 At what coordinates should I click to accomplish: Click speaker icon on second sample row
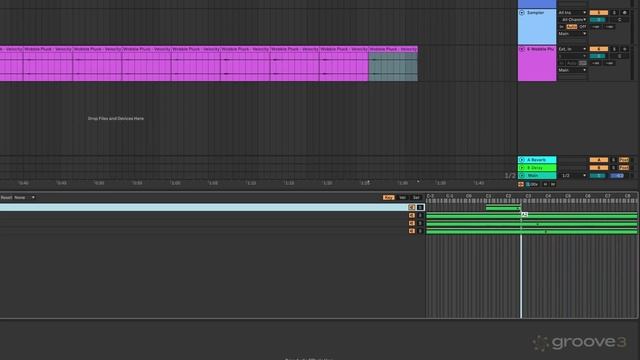click(412, 216)
